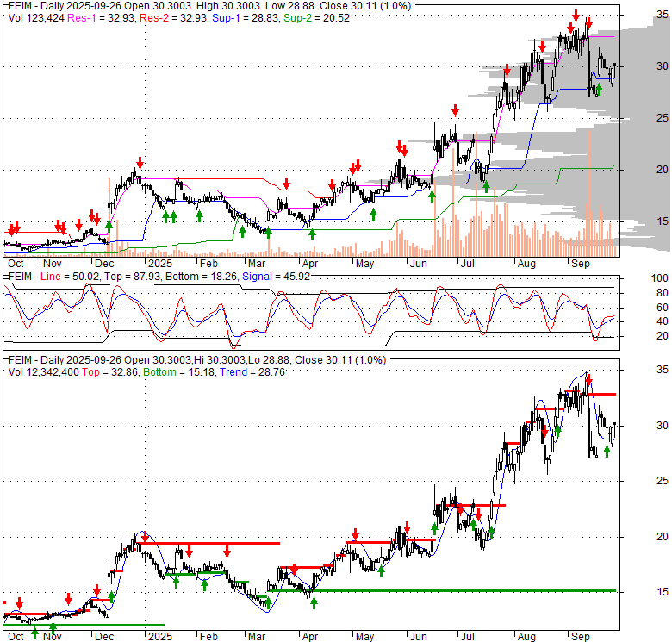Click 'Bottom = 15.18' in bottom chart header
The image size is (672, 642).
[x=178, y=372]
